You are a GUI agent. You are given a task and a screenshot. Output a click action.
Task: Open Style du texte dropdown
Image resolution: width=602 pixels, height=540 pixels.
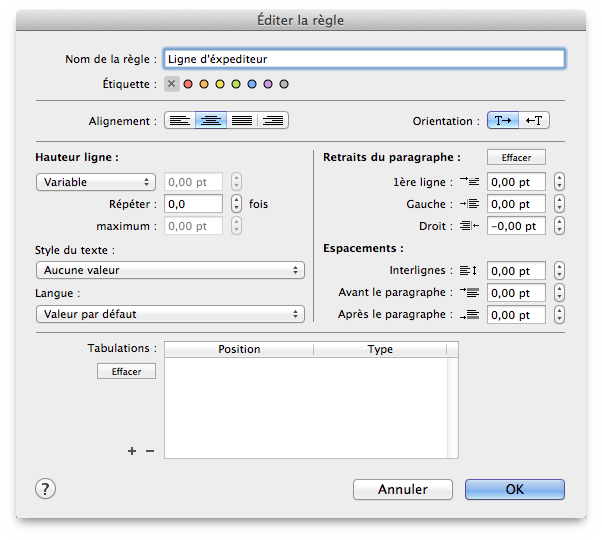point(170,270)
